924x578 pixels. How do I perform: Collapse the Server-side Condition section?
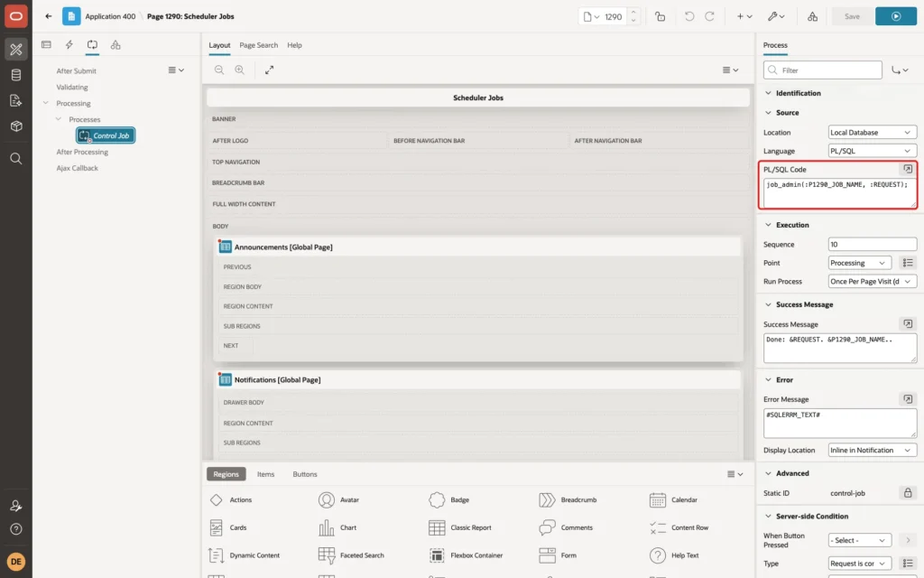(x=768, y=516)
